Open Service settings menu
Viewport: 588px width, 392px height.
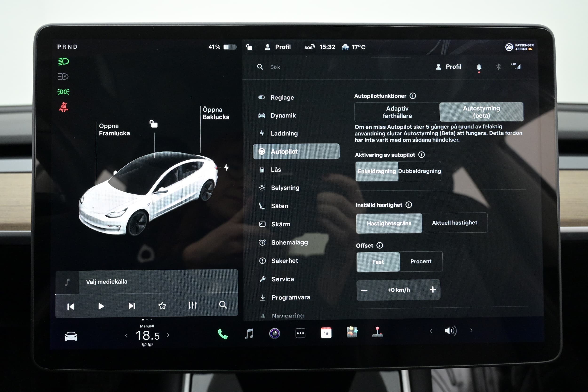(297, 279)
